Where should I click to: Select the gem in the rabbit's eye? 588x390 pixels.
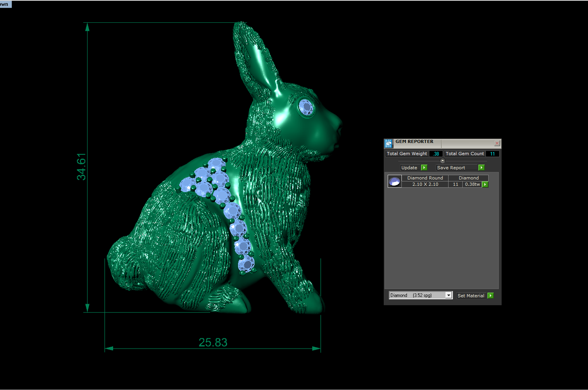click(x=306, y=107)
